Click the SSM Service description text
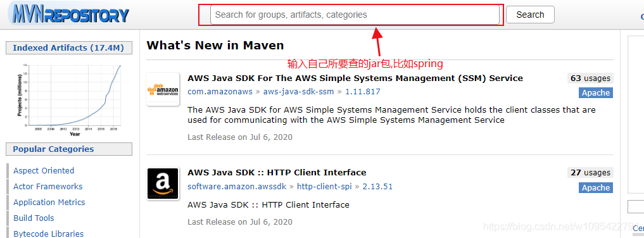The image size is (644, 238). 391,115
